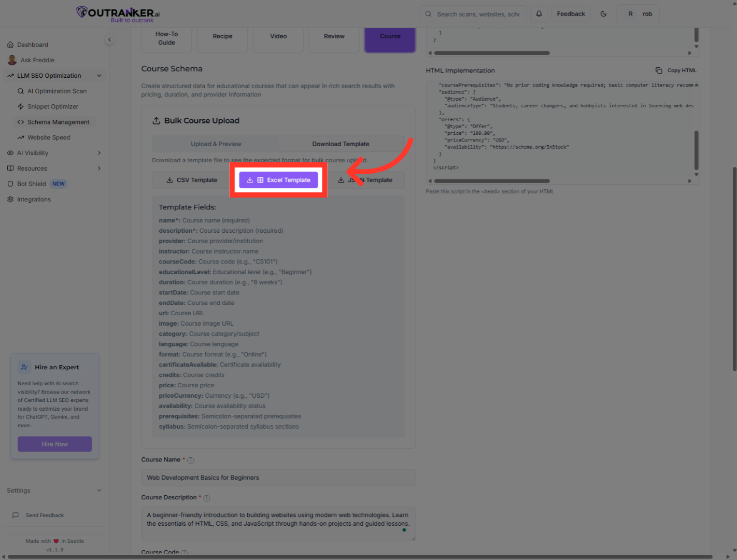Image resolution: width=737 pixels, height=560 pixels.
Task: Click the main page vertical scrollbar
Action: pyautogui.click(x=734, y=269)
